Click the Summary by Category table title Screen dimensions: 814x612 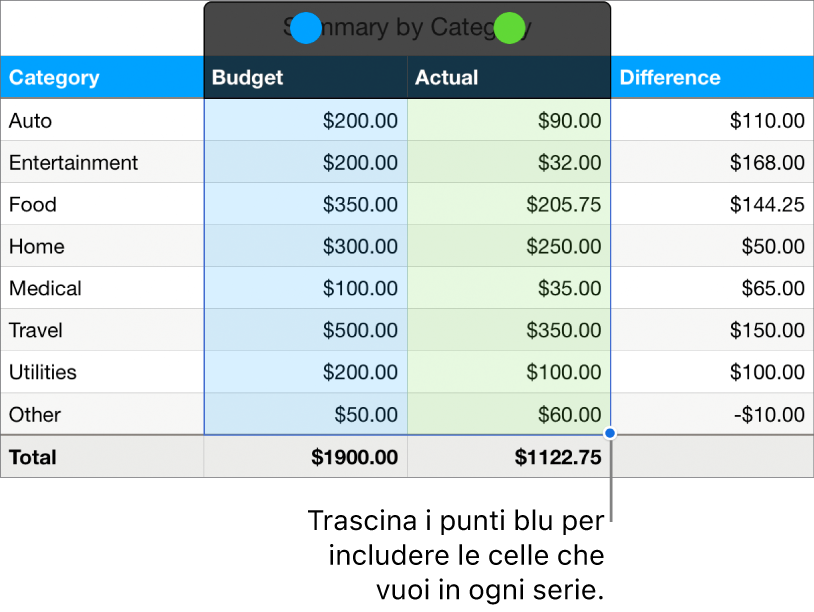(407, 28)
